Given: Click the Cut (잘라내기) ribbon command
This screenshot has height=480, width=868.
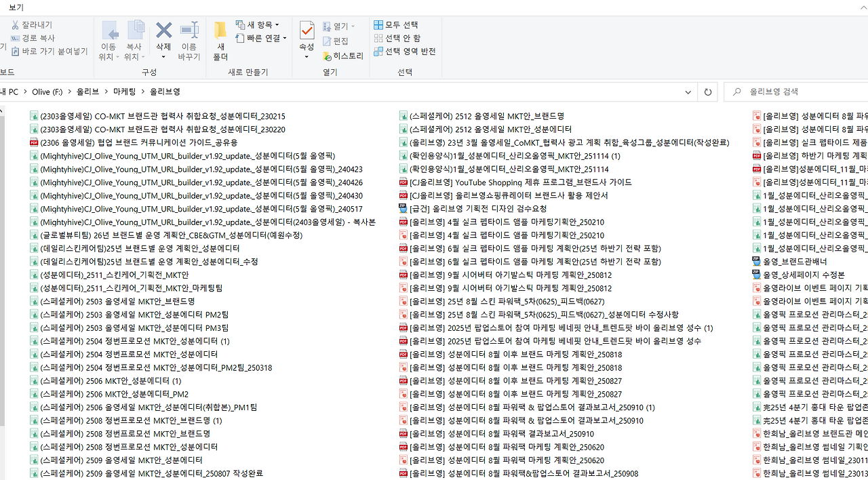Looking at the screenshot, I should click(31, 25).
